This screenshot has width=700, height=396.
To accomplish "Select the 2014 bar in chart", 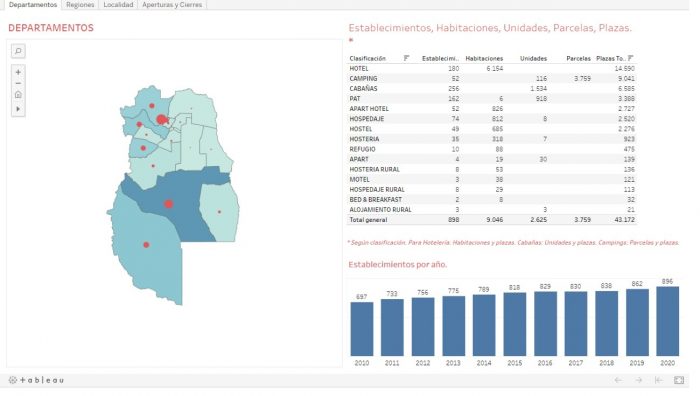I will click(x=484, y=325).
